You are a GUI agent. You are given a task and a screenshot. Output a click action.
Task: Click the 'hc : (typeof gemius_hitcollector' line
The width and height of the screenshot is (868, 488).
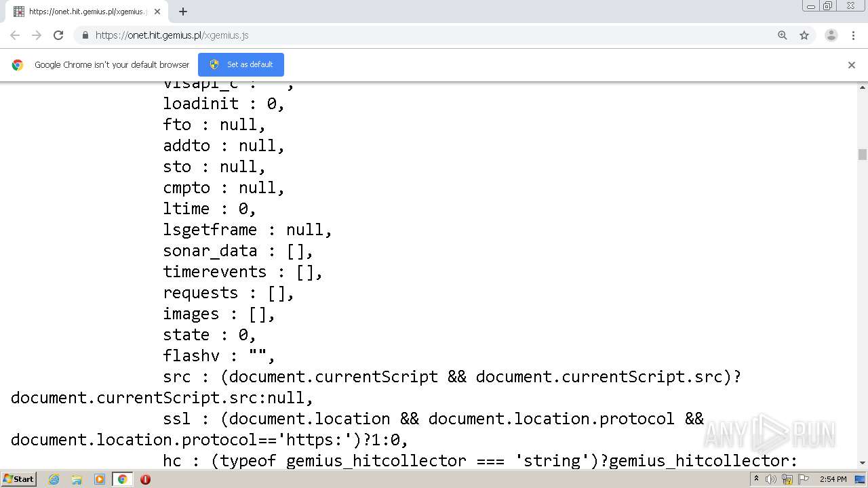click(480, 461)
